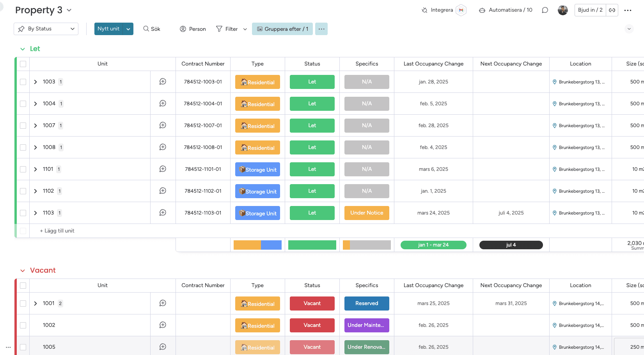The image size is (644, 355).
Task: Open location pin for unit 1004
Action: pyautogui.click(x=555, y=104)
